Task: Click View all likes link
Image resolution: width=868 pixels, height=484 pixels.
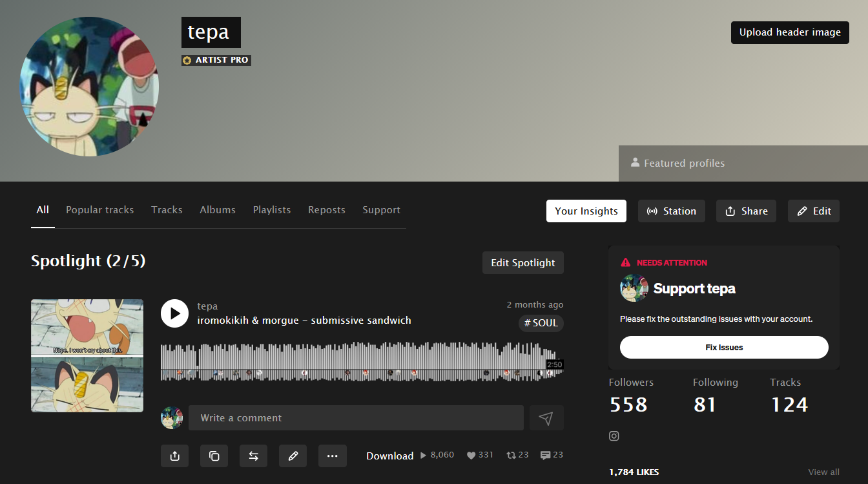Action: point(824,472)
